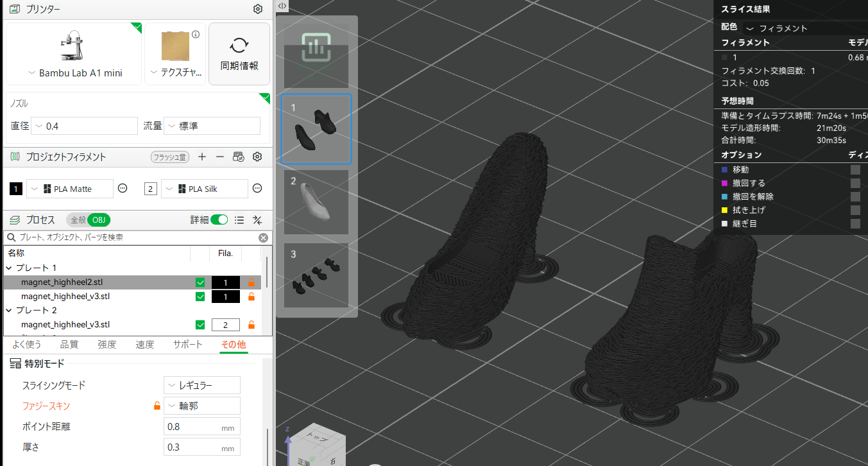
Task: Open printer settings gear icon
Action: click(x=257, y=9)
